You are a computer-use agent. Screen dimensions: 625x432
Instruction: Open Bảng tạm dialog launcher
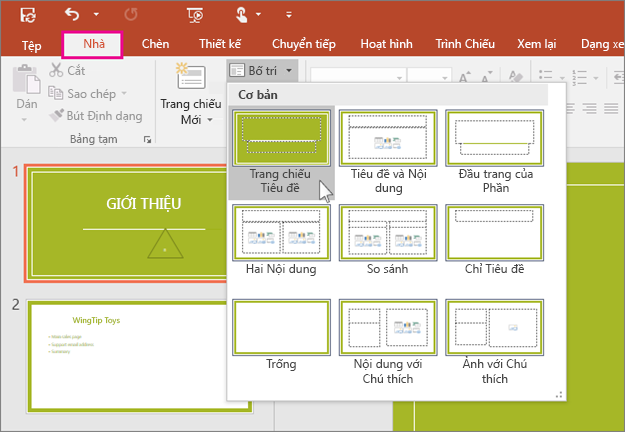[x=147, y=139]
